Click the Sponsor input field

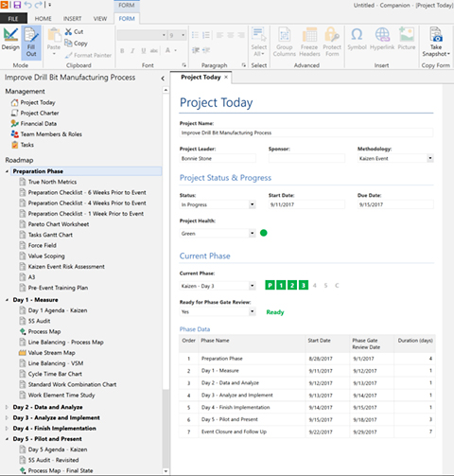pos(306,158)
